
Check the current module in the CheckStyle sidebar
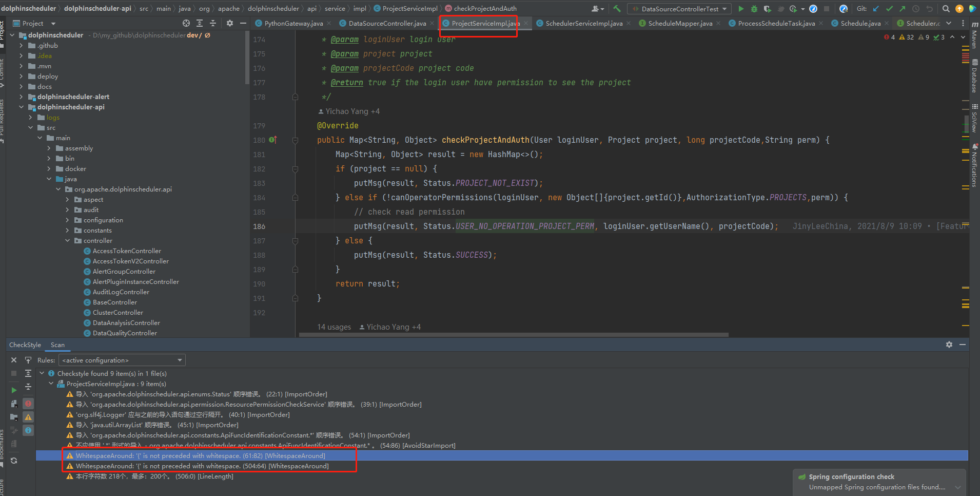pos(14,404)
